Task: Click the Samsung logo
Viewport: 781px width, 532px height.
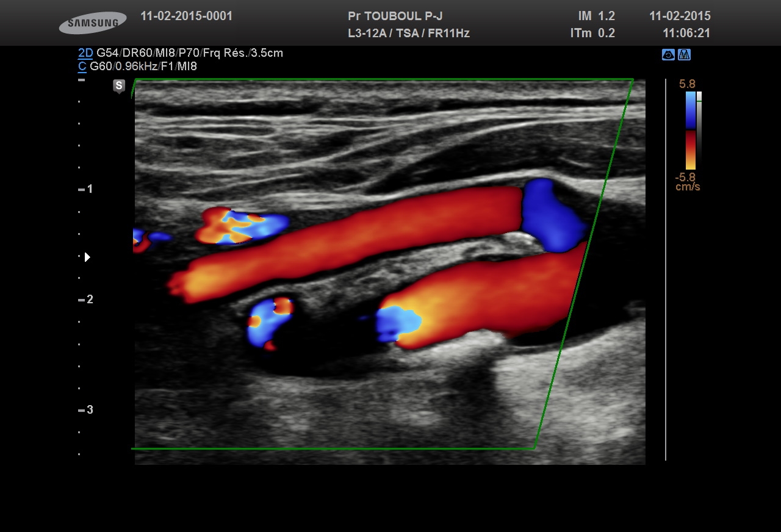Action: (93, 23)
